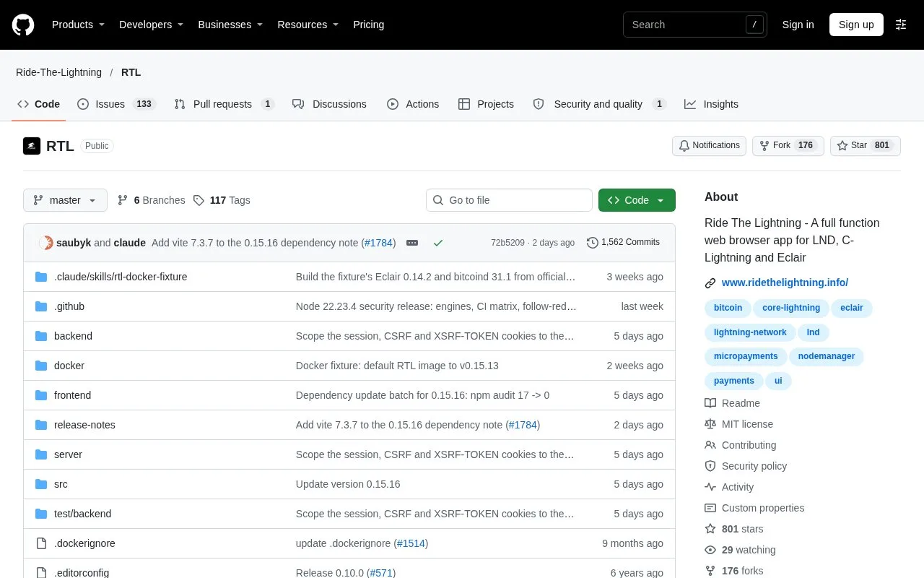Select the bitcoin topic tag
The image size is (924, 578).
click(x=728, y=308)
